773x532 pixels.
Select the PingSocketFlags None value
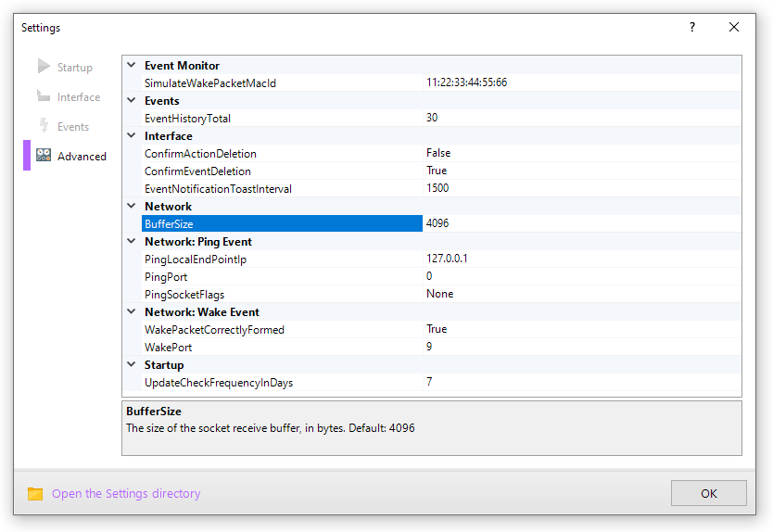pos(439,295)
